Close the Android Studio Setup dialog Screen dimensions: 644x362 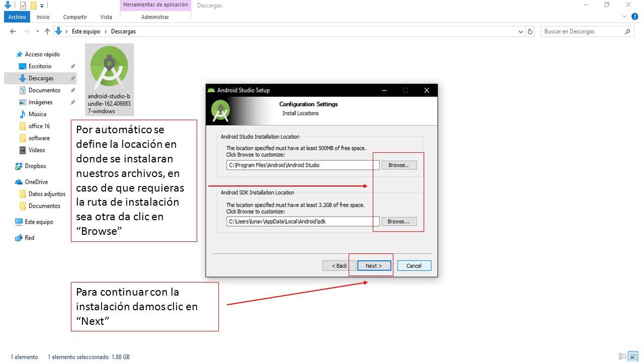coord(427,90)
